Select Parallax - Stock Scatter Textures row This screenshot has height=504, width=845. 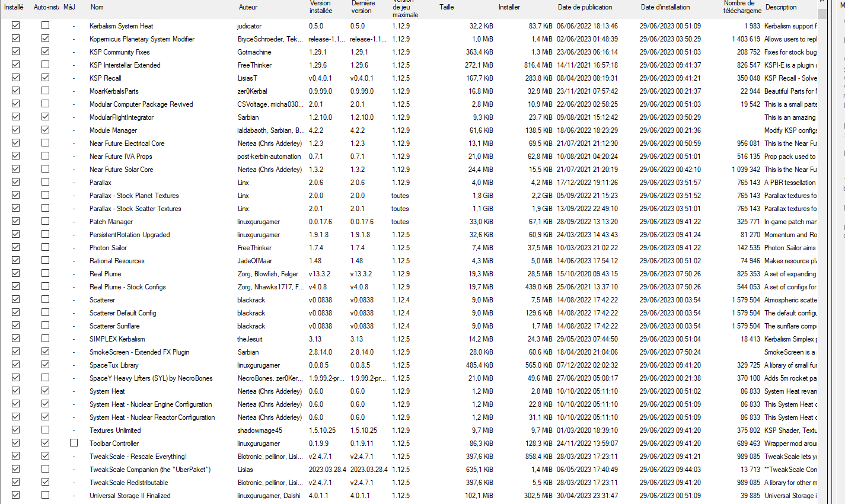[x=135, y=209]
